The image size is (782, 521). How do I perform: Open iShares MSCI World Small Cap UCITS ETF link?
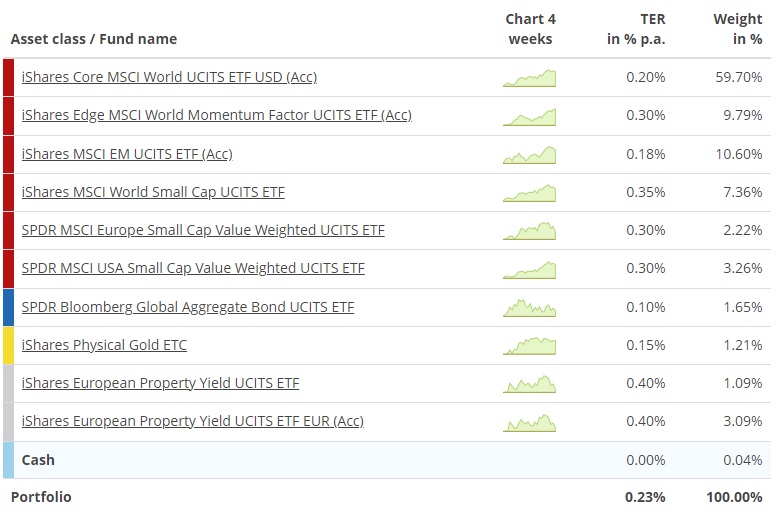[153, 192]
